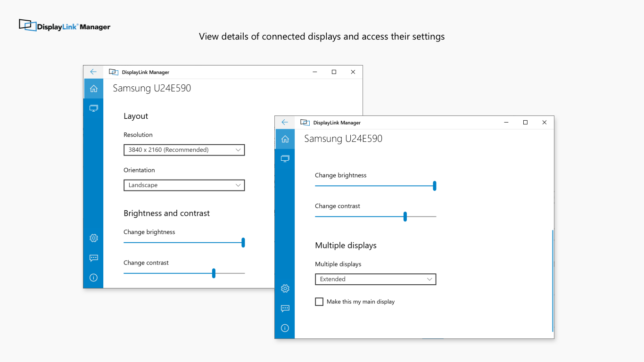Click the Samsung U24E590 heading in the front window
The height and width of the screenshot is (362, 644).
tap(344, 139)
